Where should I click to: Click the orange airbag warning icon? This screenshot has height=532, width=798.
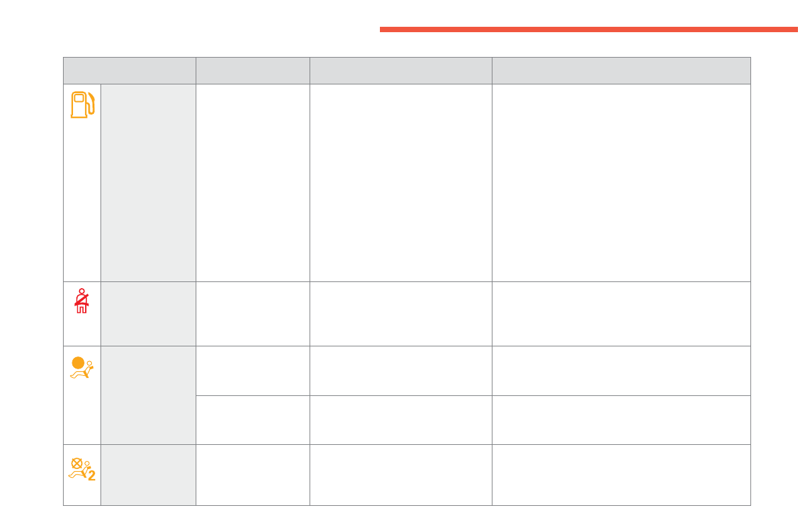(82, 367)
